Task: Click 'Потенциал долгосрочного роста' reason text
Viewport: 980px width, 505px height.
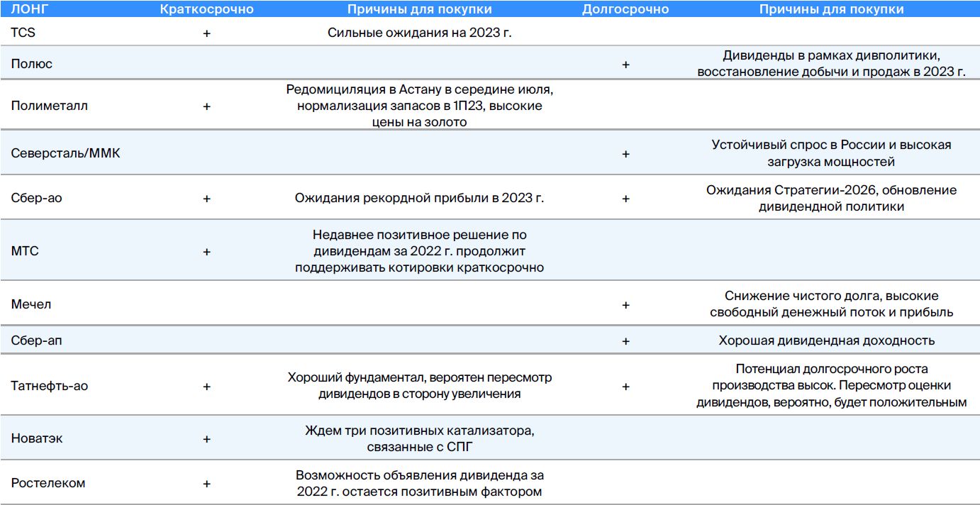Action: pyautogui.click(x=831, y=386)
